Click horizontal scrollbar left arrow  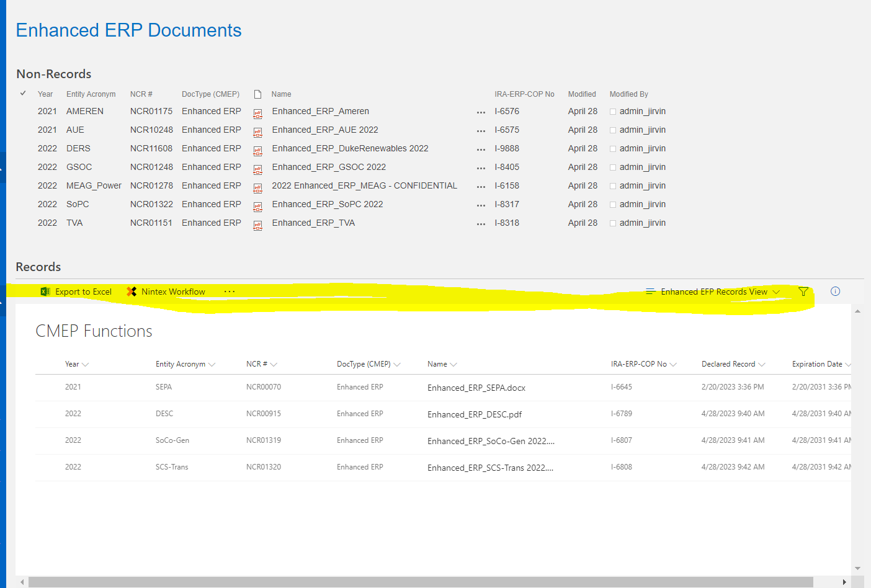tap(22, 582)
